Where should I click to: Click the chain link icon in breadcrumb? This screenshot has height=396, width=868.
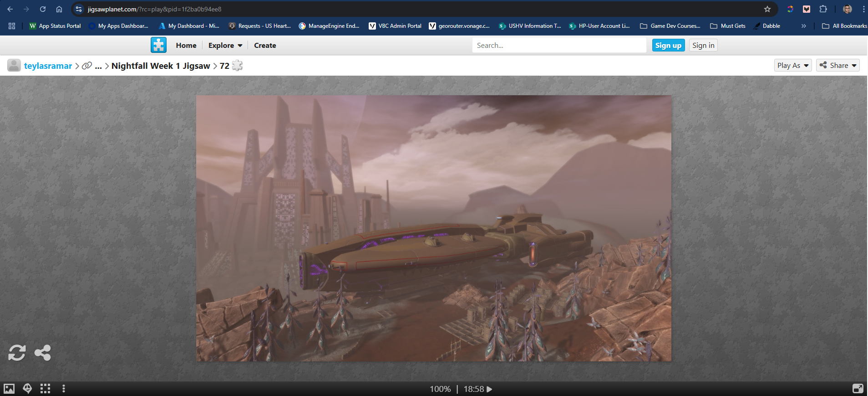point(86,66)
